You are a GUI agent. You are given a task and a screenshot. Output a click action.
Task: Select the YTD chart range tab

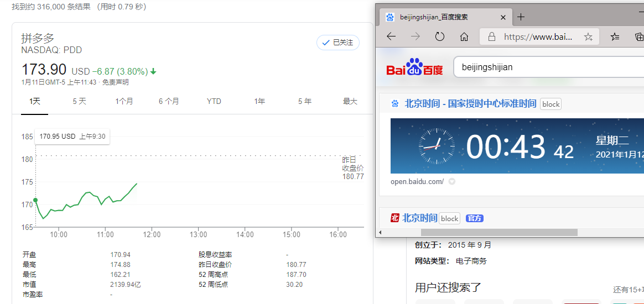pyautogui.click(x=214, y=101)
